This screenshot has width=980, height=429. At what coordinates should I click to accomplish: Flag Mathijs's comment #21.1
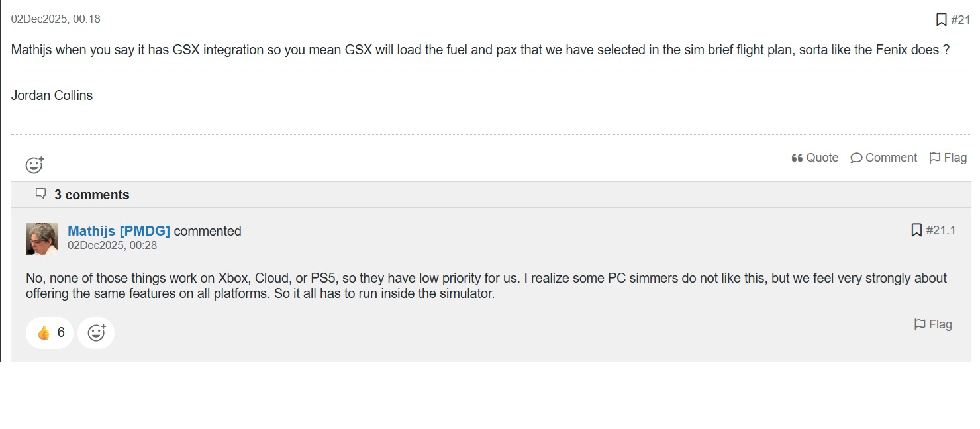click(933, 324)
